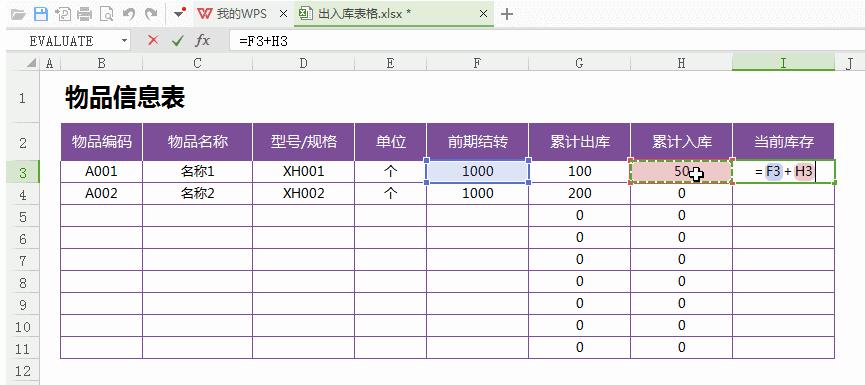Click cell A002
Screen dimensions: 865x385
[102, 194]
